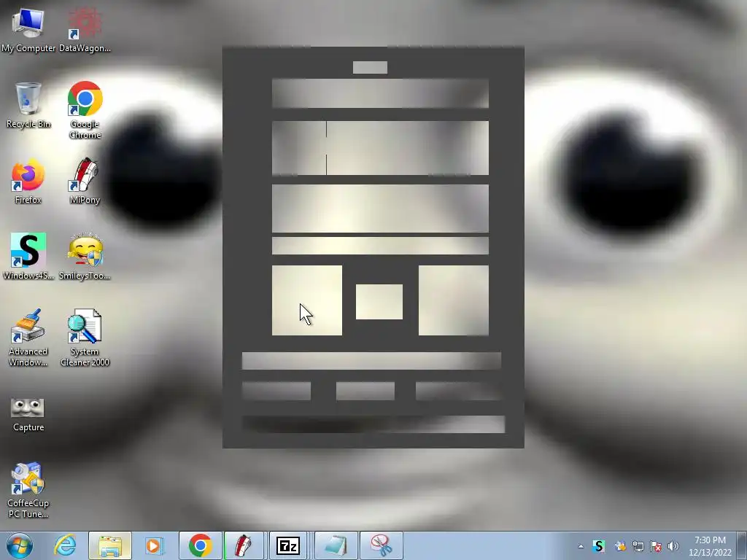Open Windows Media Player from the taskbar

[x=154, y=545]
